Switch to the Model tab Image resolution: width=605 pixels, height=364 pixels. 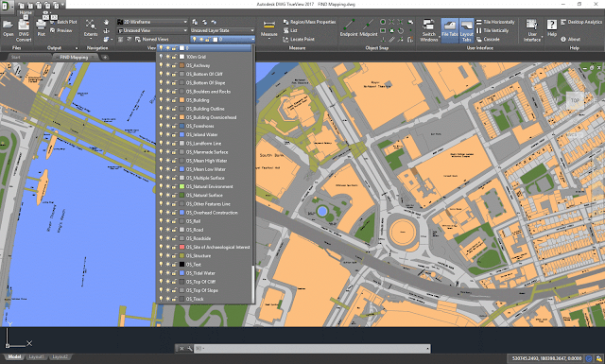(x=14, y=356)
